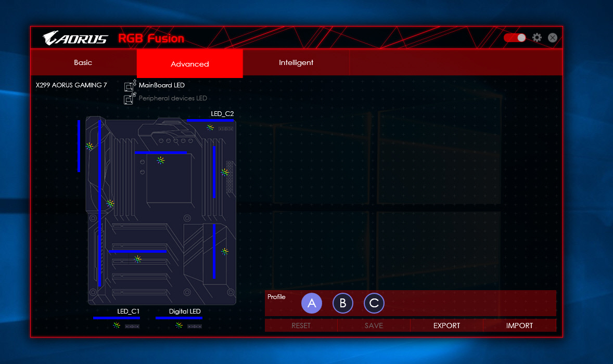613x364 pixels.
Task: Toggle the RGB Fusion power switch
Action: pos(515,38)
